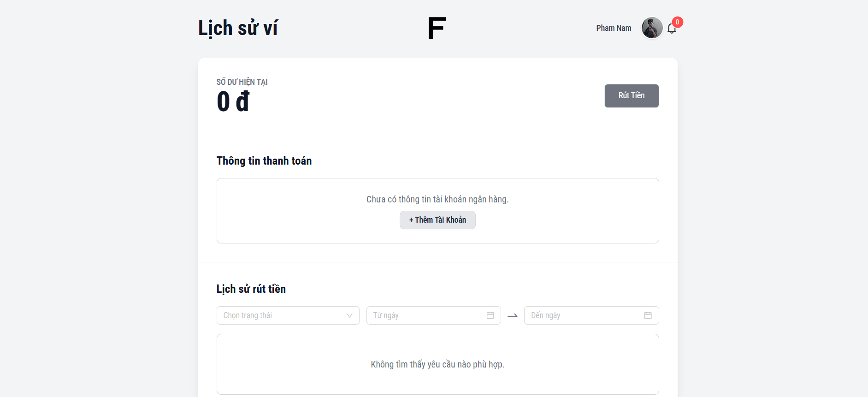Open notifications via bell icon
Screen dimensions: 868x397
tap(671, 30)
